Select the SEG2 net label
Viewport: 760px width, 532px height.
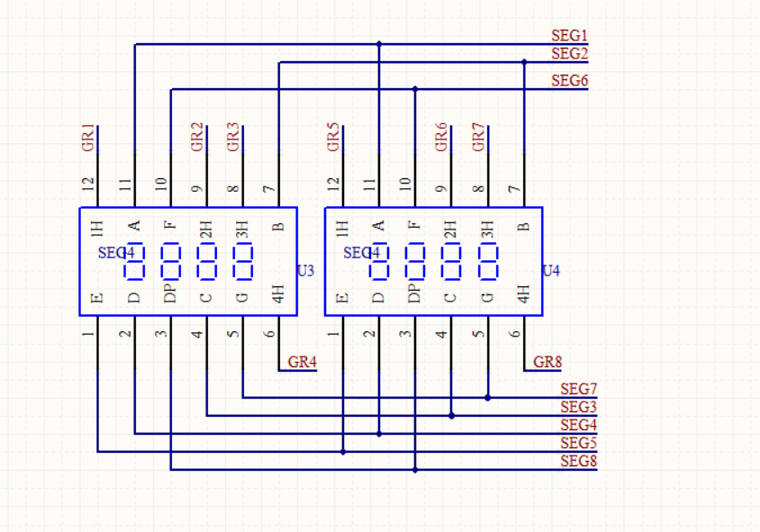[x=569, y=53]
